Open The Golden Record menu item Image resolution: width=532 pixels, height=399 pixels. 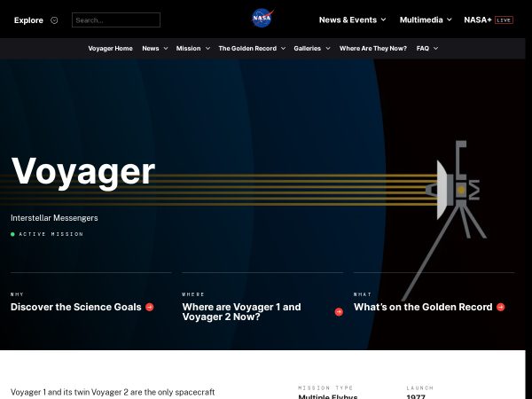point(247,49)
